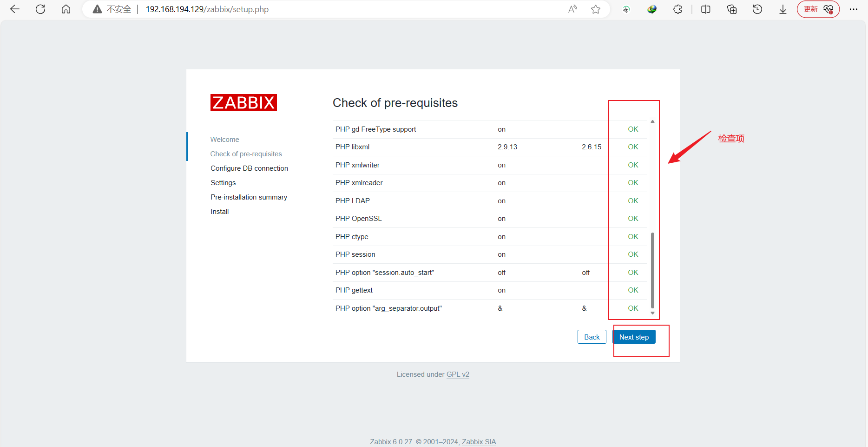Select the Welcome setup step
868x447 pixels.
[x=225, y=140]
